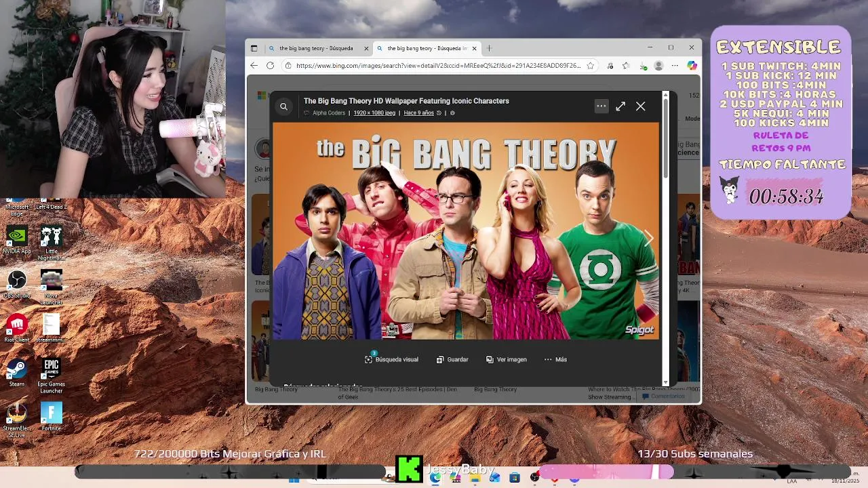868x488 pixels.
Task: Open Edge settings and more menu
Action: pyautogui.click(x=675, y=66)
